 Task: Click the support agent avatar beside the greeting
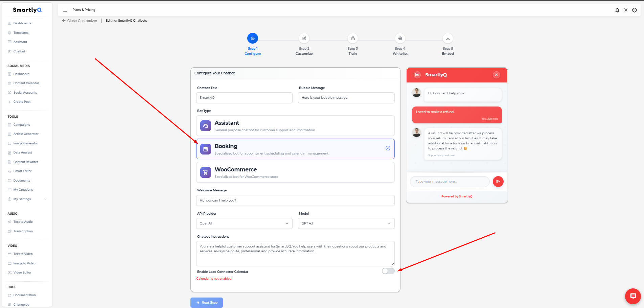click(x=417, y=92)
